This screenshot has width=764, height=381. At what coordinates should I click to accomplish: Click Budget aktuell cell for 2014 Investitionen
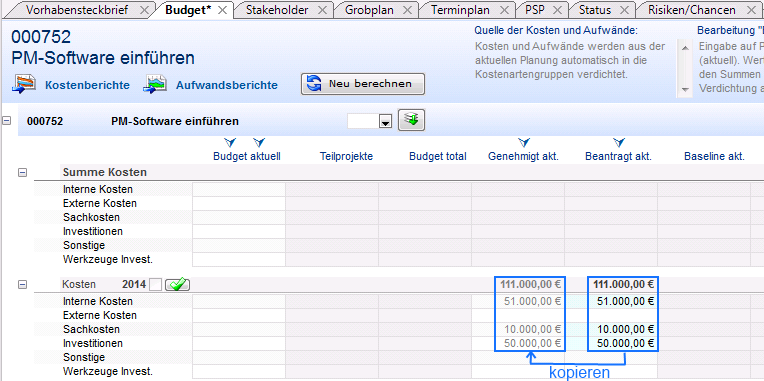pos(239,343)
